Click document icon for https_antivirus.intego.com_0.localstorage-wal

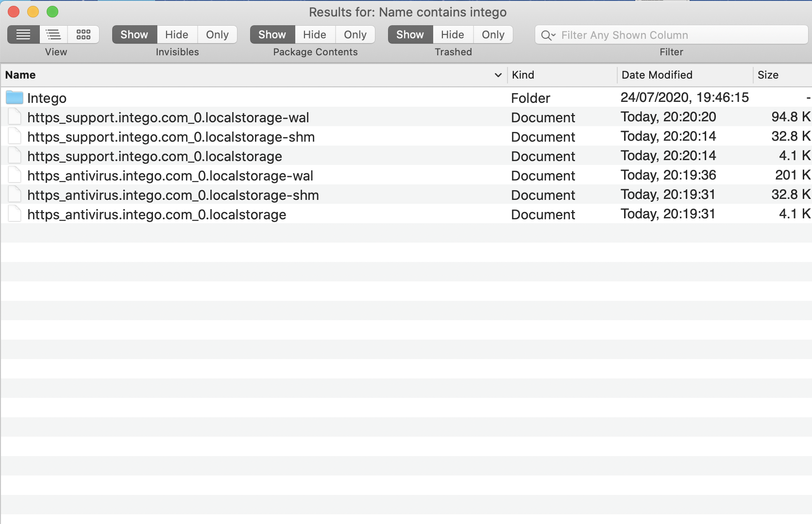tap(15, 175)
